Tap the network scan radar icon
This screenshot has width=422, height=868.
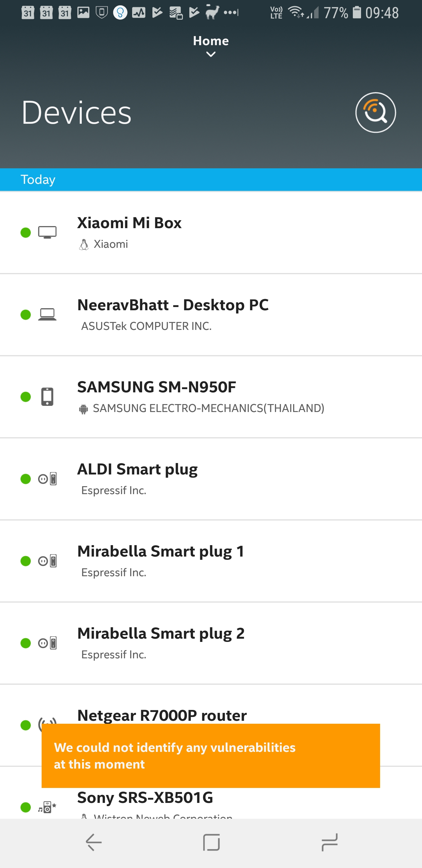coord(375,113)
